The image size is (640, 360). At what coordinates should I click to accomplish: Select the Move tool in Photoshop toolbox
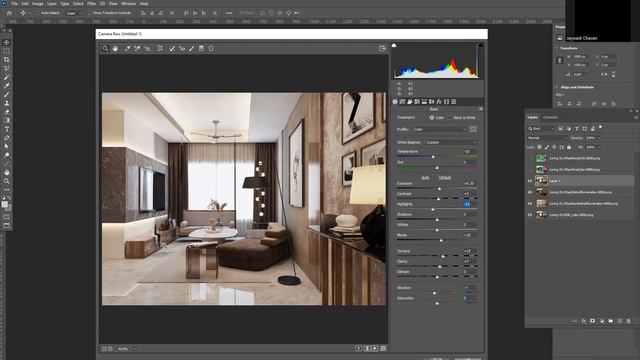point(7,42)
